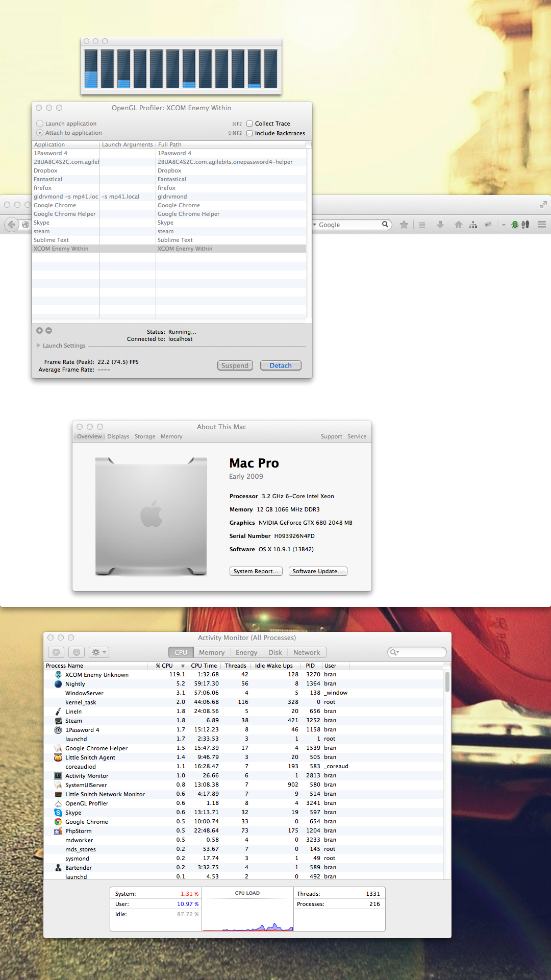551x980 pixels.
Task: Click XCOM Enemy Unknown process icon
Action: 58,675
